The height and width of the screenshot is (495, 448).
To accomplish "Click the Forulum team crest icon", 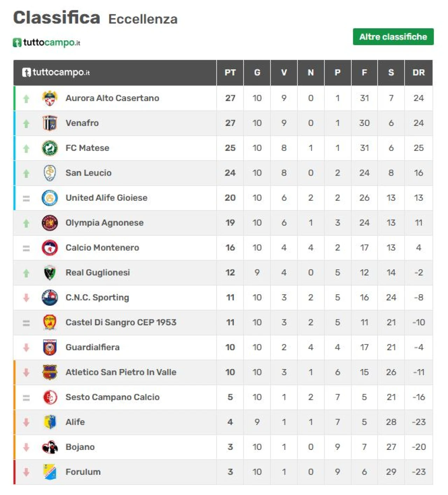I will click(50, 472).
